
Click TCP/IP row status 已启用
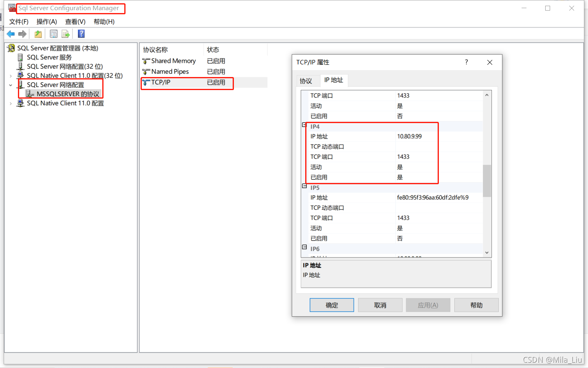pos(216,82)
